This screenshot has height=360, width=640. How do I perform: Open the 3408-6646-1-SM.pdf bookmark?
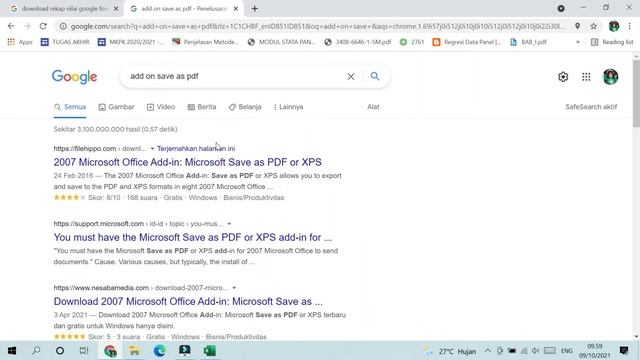pos(358,42)
